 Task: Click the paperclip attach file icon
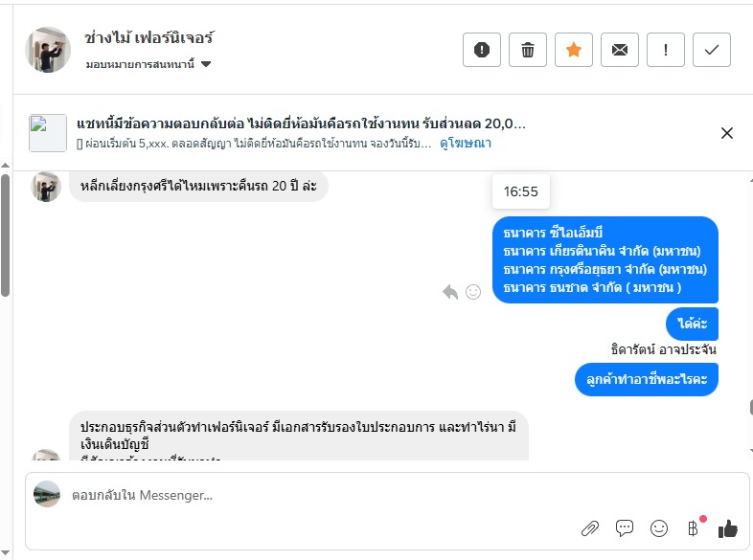(590, 527)
